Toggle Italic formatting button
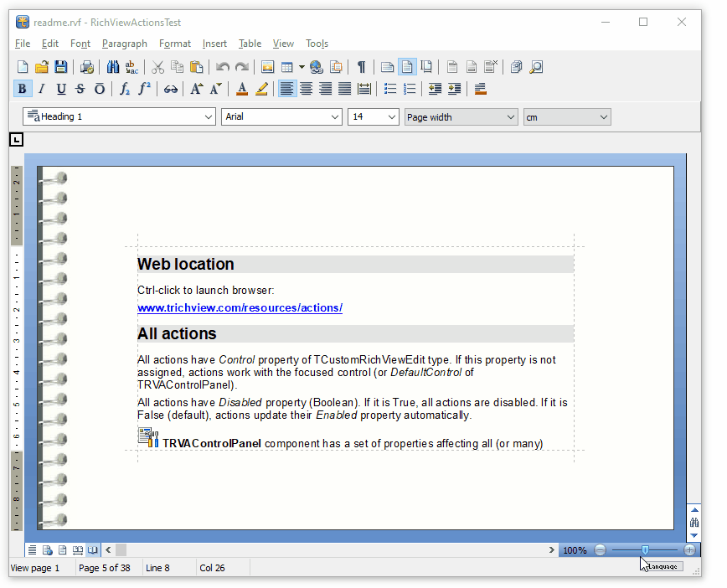The image size is (727, 588). (42, 89)
